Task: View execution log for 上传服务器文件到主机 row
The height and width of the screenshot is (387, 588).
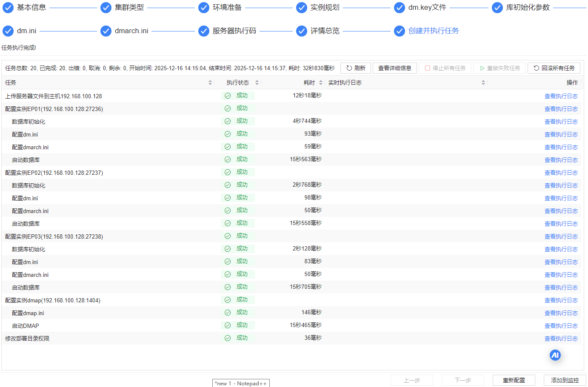Action: point(561,96)
